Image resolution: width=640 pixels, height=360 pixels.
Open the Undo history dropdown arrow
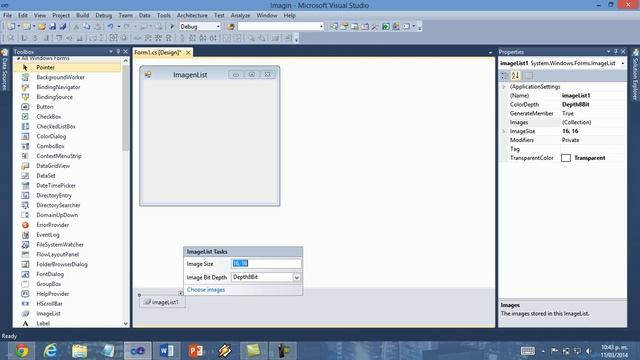[x=119, y=27]
